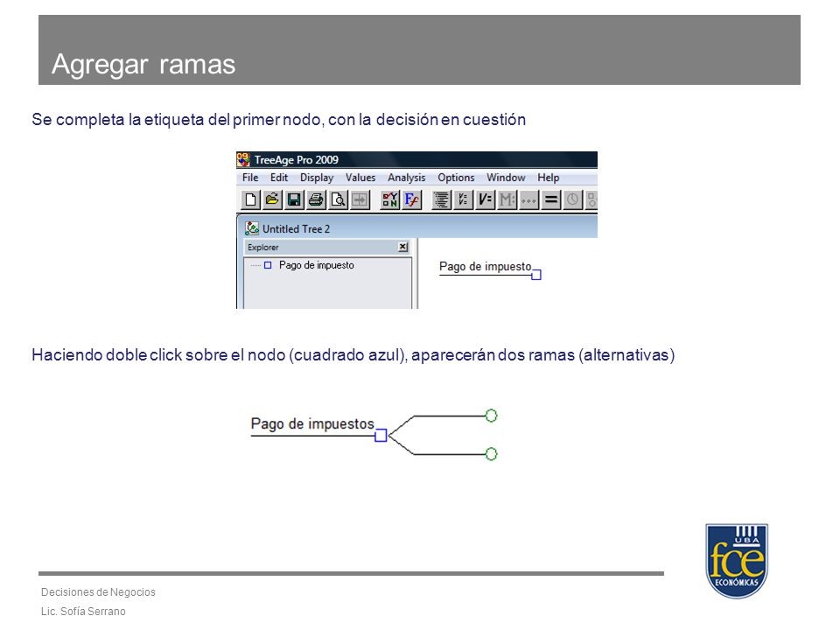Image resolution: width=840 pixels, height=630 pixels.
Task: Click the Pago de impuestos label below
Action: [312, 423]
